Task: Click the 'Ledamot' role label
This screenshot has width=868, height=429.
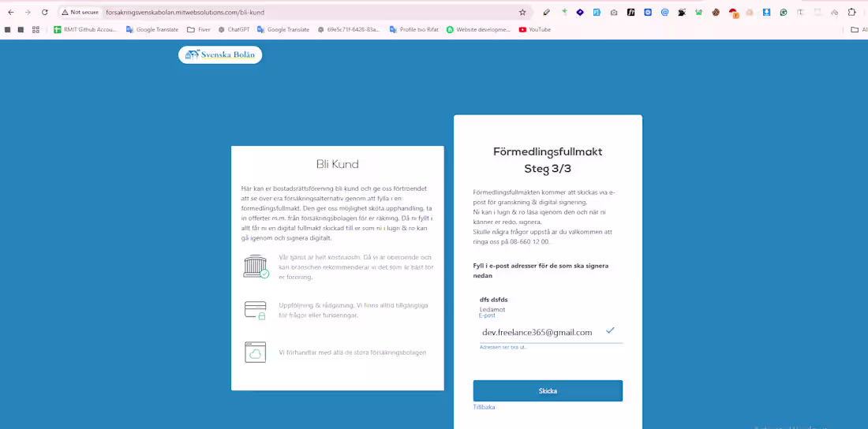Action: (492, 309)
